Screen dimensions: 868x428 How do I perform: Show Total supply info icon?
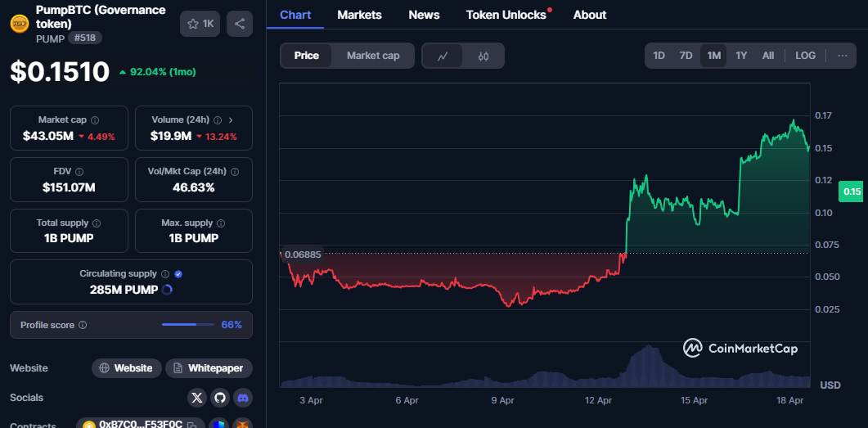97,223
